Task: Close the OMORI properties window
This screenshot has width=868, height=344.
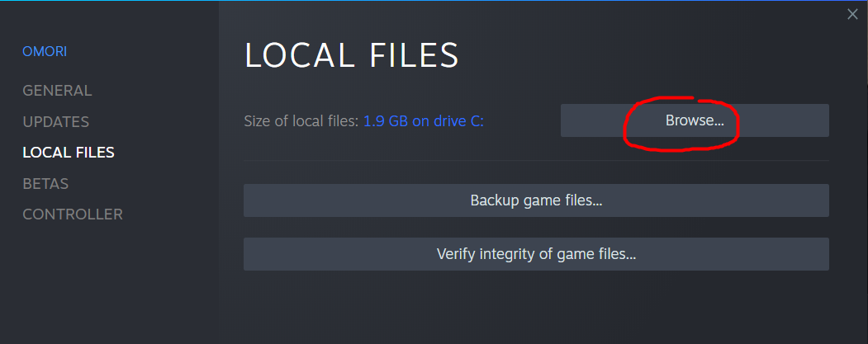Action: (852, 14)
